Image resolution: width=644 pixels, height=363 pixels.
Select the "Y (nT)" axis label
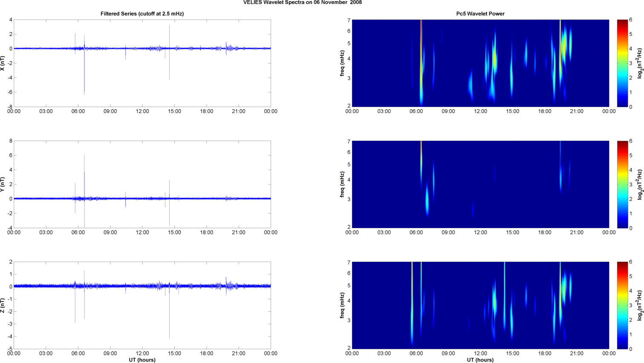(x=3, y=184)
